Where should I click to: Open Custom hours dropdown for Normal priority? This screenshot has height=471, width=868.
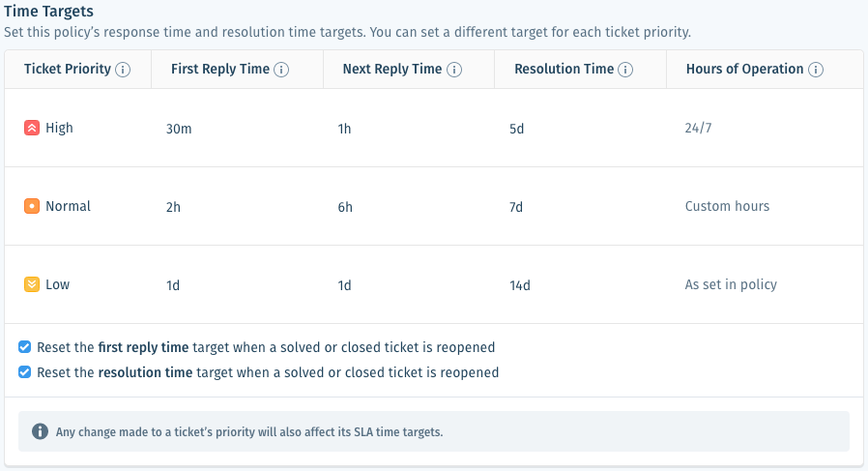[x=765, y=206]
